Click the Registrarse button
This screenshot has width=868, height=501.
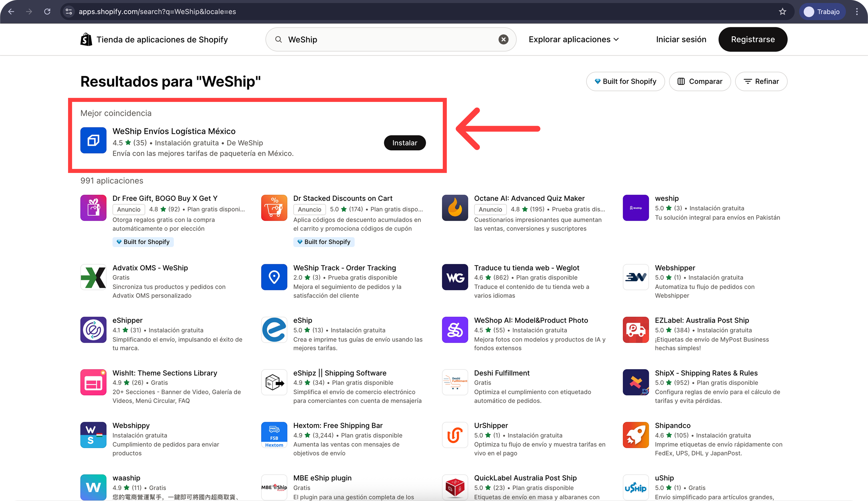(753, 40)
